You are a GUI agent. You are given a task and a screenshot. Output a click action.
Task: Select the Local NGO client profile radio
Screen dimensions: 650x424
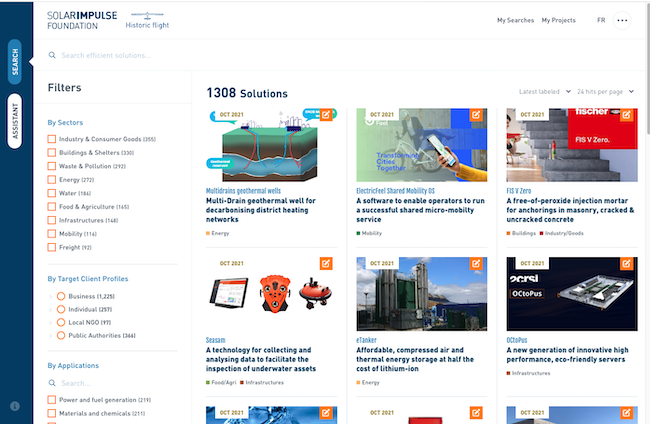coord(61,322)
